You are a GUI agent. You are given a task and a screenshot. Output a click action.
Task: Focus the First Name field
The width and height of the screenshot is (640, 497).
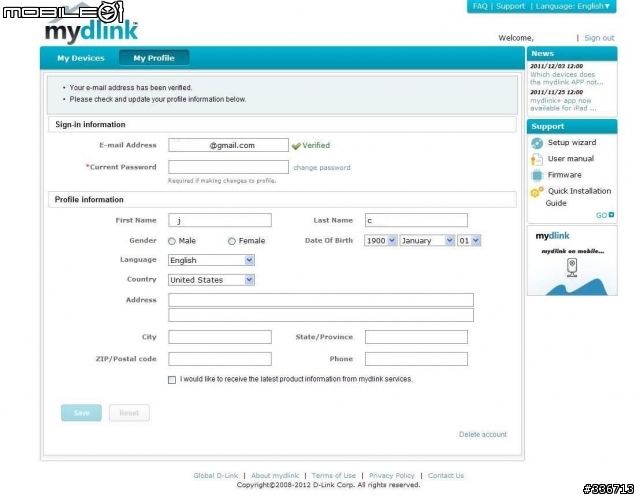coord(220,220)
